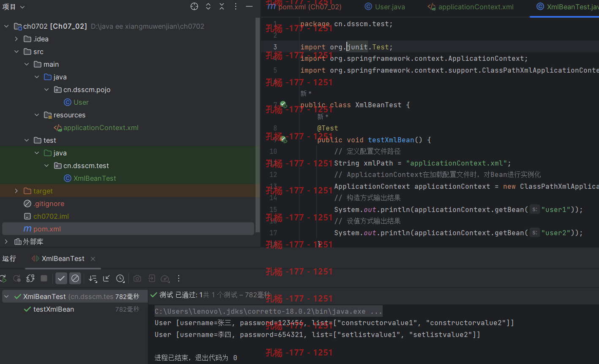
Task: Rerun the XmlBeanTest tests
Action: click(3, 278)
